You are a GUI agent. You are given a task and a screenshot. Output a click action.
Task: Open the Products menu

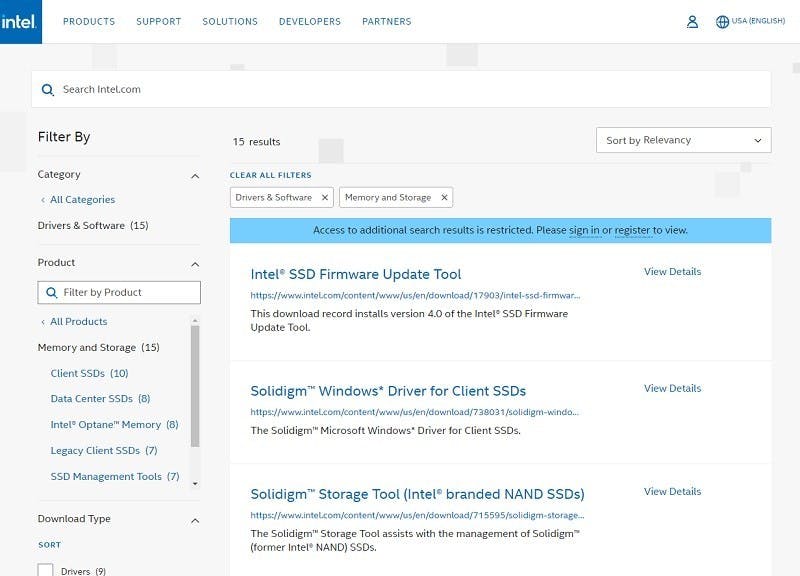point(89,21)
